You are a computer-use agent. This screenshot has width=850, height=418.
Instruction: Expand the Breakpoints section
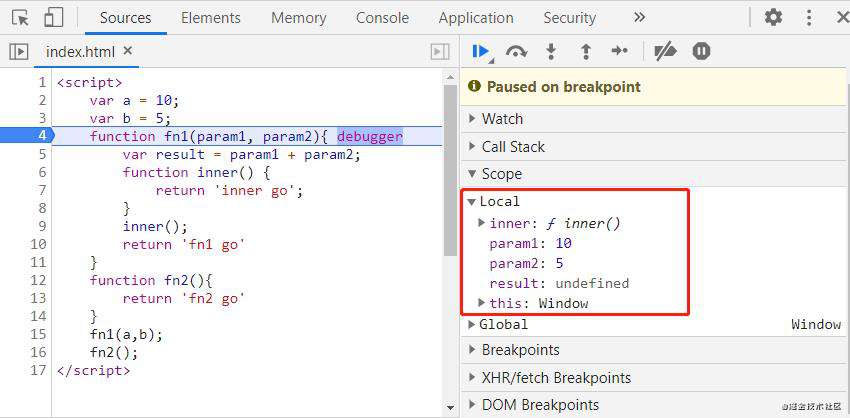tap(655, 350)
